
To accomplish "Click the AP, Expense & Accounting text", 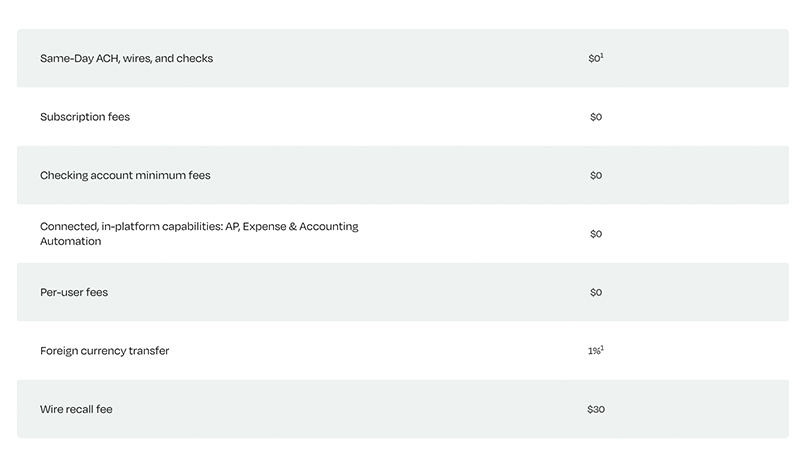I will (x=292, y=226).
